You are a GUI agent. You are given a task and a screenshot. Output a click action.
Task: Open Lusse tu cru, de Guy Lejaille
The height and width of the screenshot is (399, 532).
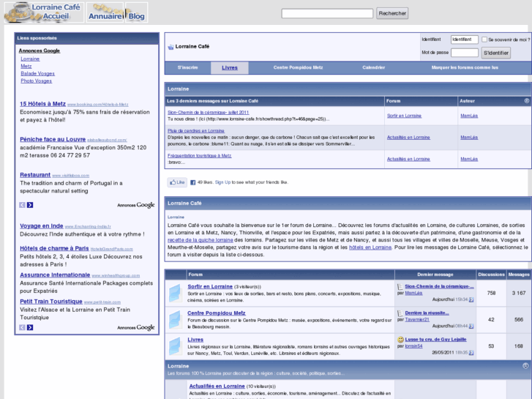435,340
